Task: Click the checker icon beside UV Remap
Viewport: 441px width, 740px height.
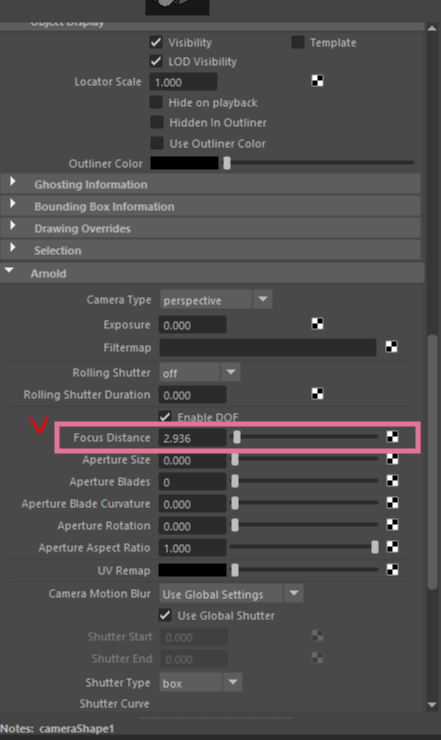Action: (392, 570)
